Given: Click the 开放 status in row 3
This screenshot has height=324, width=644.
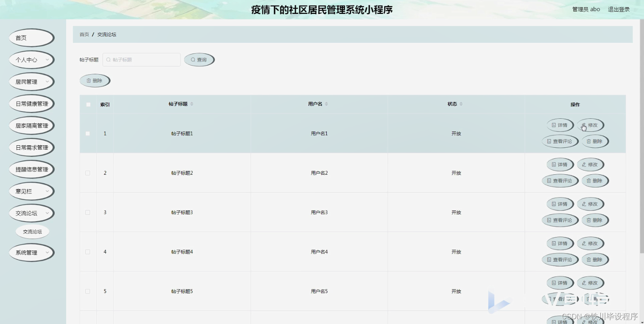Looking at the screenshot, I should tap(456, 212).
